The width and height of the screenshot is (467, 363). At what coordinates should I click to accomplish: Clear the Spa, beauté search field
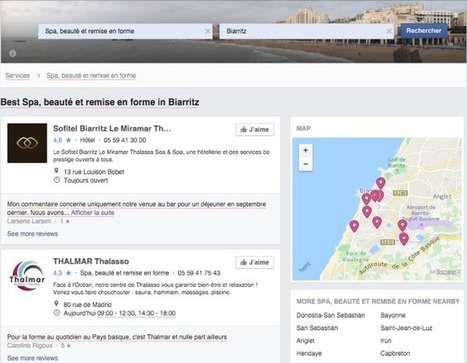(x=207, y=31)
